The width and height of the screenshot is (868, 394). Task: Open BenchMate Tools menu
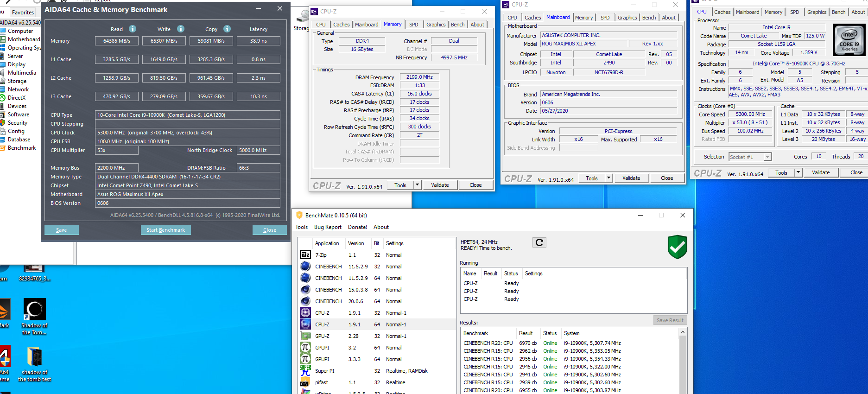301,227
